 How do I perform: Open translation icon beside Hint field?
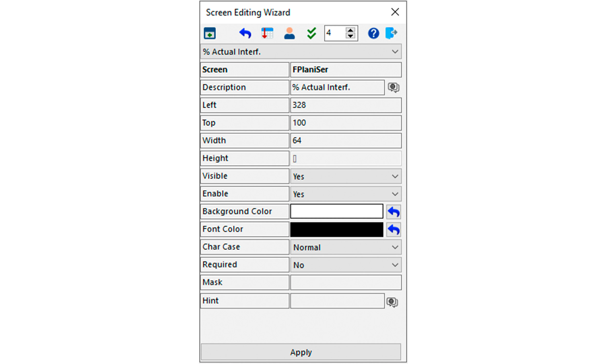click(392, 302)
